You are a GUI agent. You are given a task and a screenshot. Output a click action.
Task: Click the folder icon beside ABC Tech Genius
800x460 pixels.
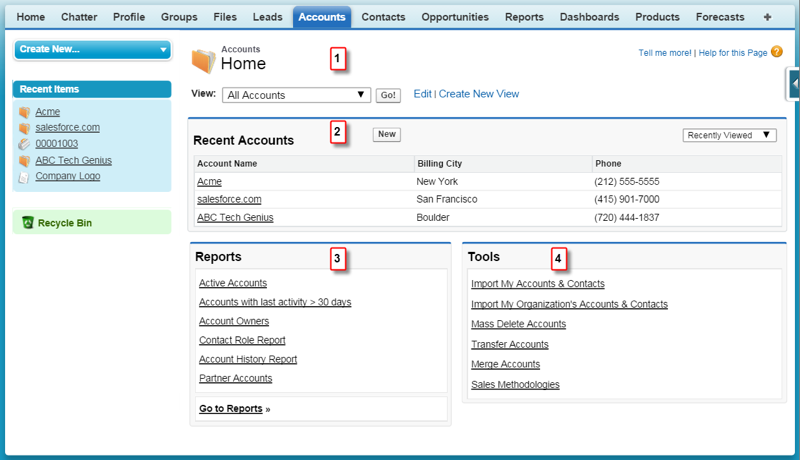(x=24, y=161)
